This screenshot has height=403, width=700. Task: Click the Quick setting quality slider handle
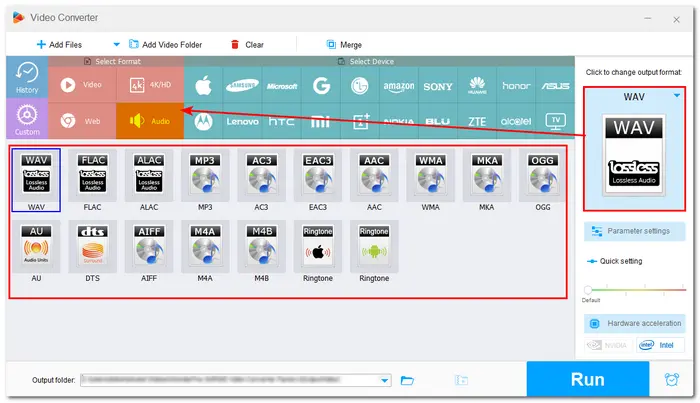click(x=588, y=289)
